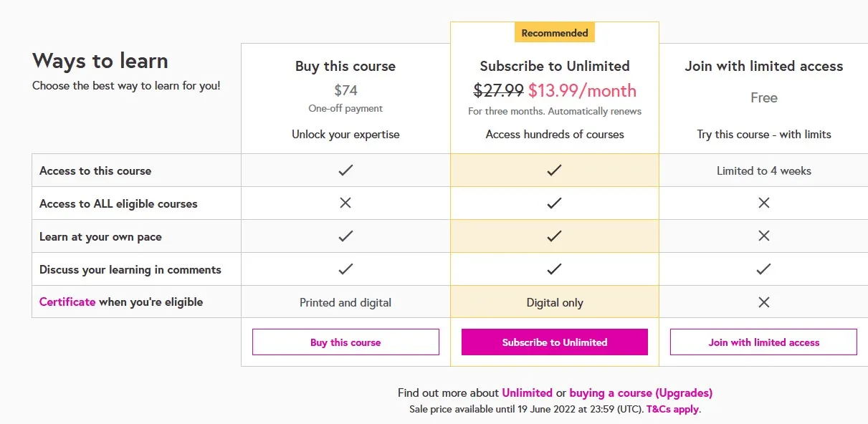Image resolution: width=868 pixels, height=424 pixels.
Task: Click the Subscribe to Unlimited column heading
Action: coord(555,66)
